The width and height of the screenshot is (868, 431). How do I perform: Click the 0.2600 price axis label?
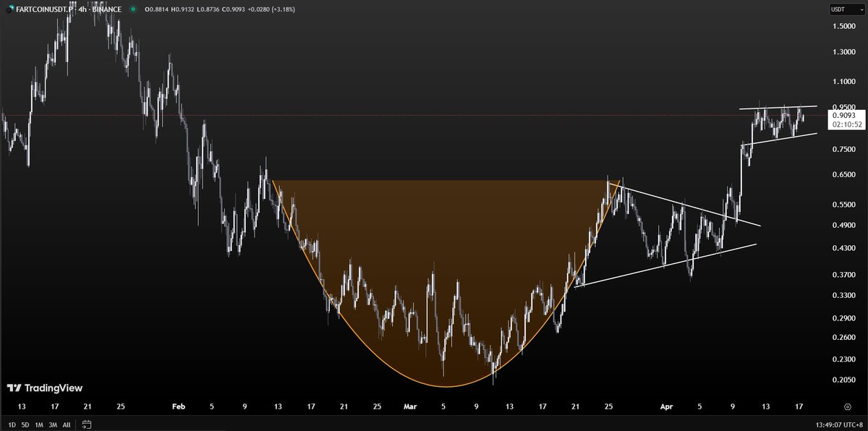844,338
